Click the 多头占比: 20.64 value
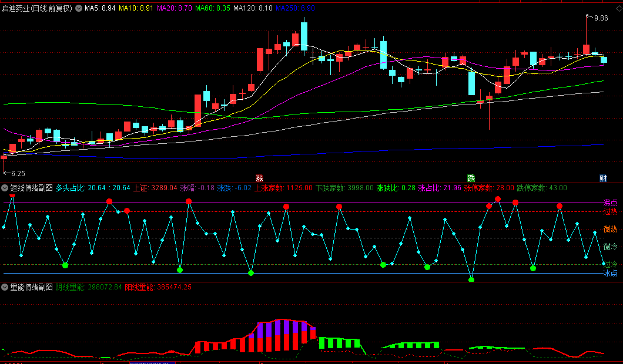Screen dimensions: 623x364 coord(81,188)
